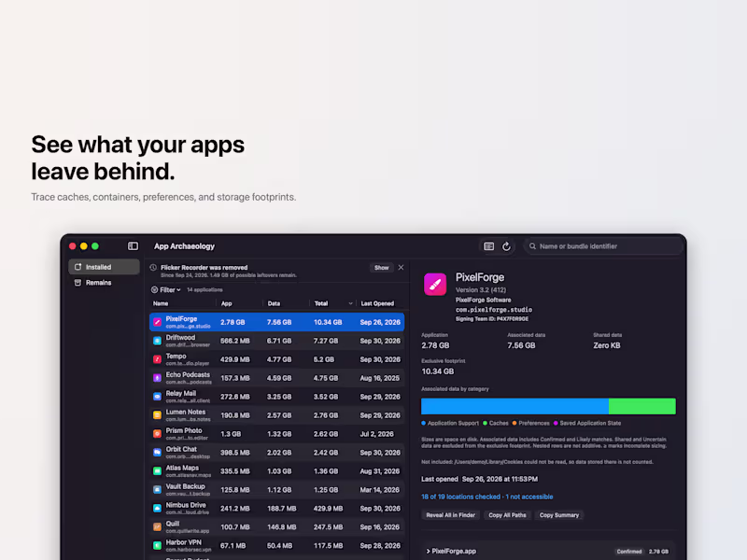Screen dimensions: 747x560
Task: Sort by the App column header
Action: [x=227, y=303]
